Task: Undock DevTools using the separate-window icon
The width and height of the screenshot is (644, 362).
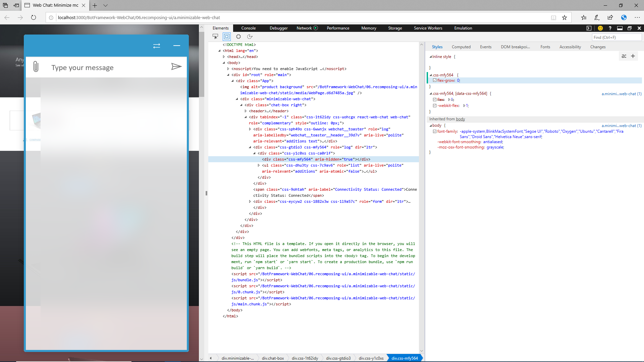Action: 630,28
